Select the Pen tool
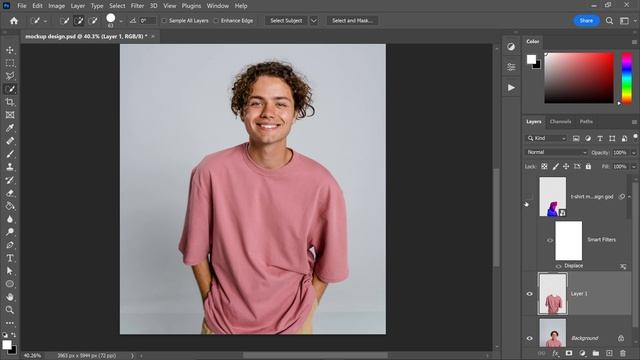 pos(10,245)
